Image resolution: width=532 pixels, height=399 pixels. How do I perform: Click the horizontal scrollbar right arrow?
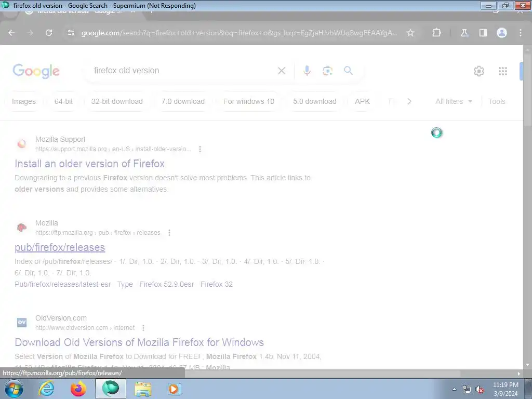[x=519, y=374]
